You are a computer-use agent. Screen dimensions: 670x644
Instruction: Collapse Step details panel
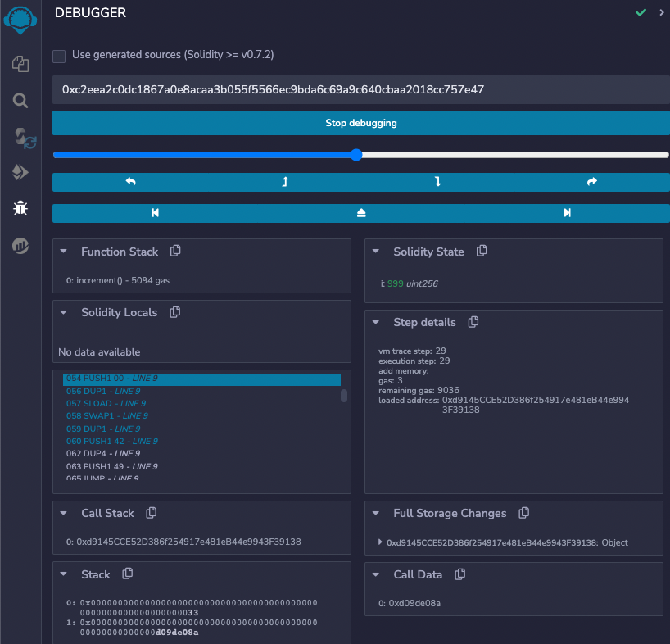(x=376, y=322)
